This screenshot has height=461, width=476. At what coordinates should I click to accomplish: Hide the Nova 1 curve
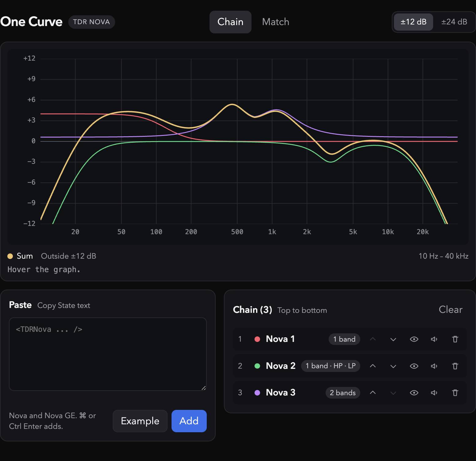coord(414,339)
